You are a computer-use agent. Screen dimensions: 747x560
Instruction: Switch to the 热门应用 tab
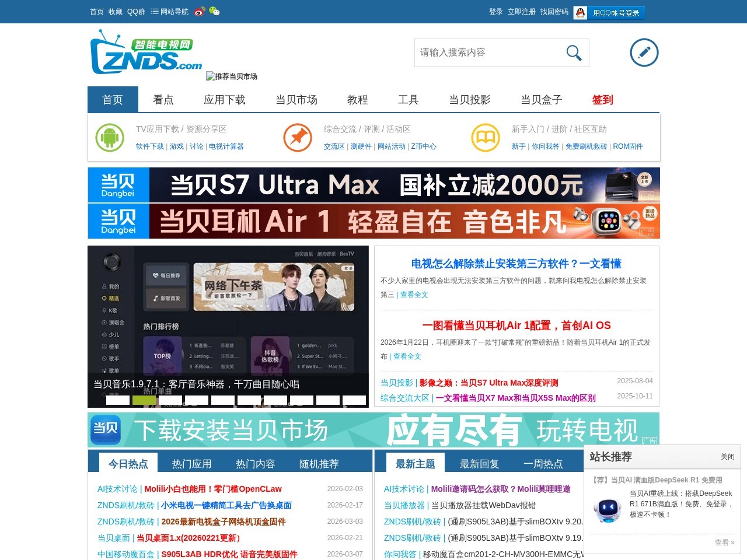[192, 463]
